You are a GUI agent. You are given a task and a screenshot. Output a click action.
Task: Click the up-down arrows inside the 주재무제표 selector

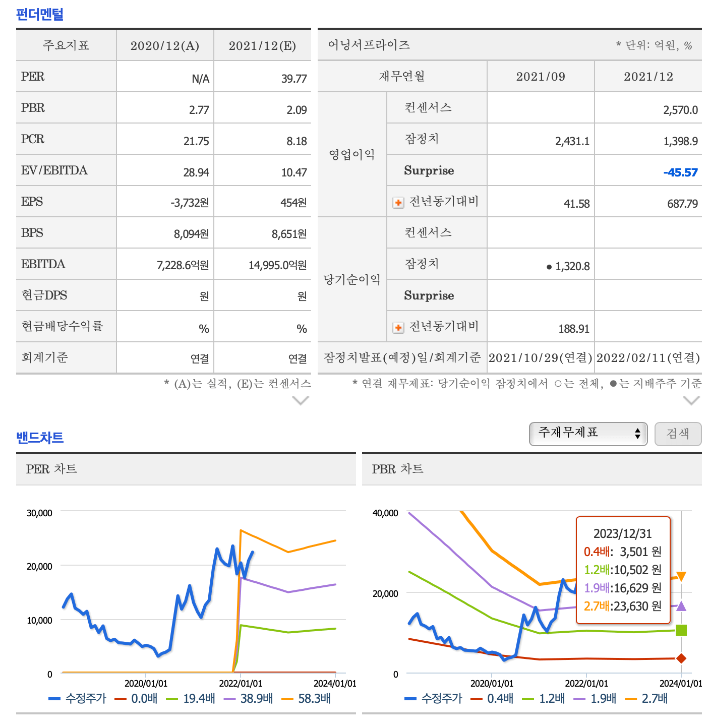637,434
